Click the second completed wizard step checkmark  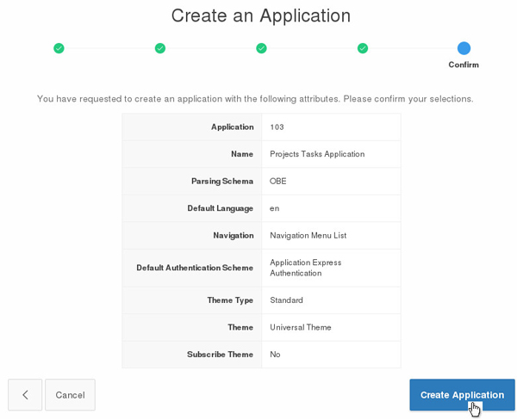coord(160,48)
